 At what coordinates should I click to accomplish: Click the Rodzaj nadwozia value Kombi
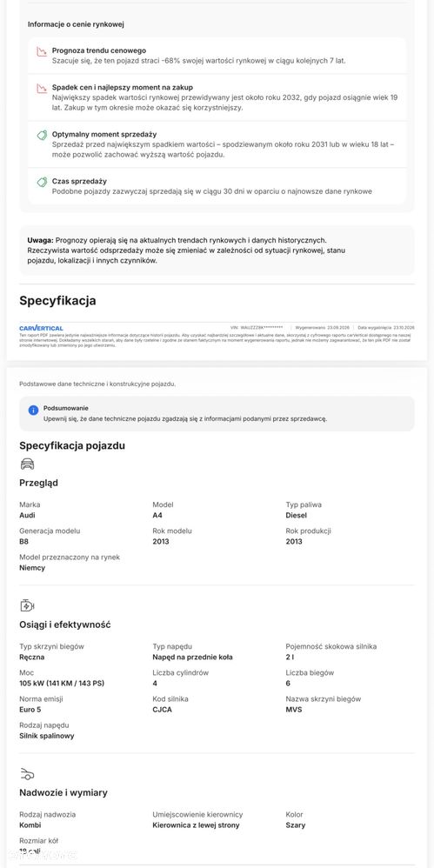(30, 825)
